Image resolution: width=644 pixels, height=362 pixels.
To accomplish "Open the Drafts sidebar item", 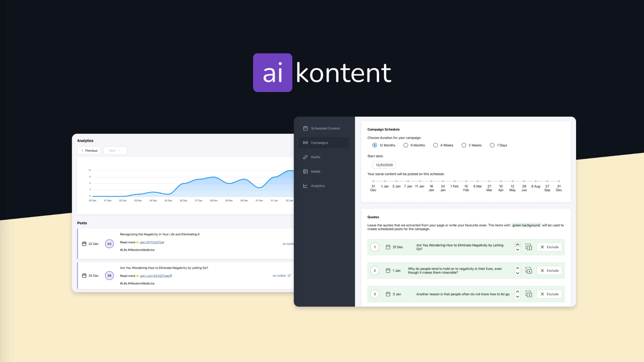I will [324, 157].
